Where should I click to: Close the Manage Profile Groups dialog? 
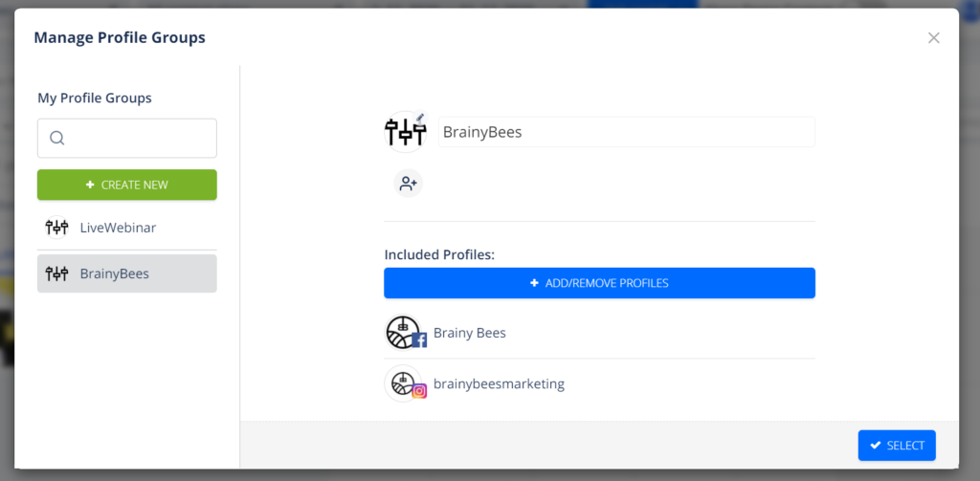tap(934, 37)
